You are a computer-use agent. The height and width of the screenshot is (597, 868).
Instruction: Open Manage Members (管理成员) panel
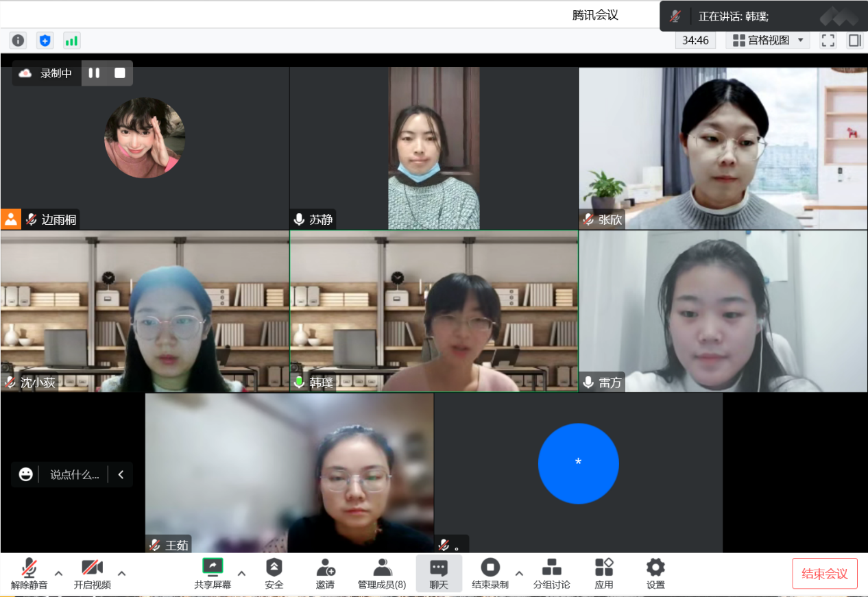pyautogui.click(x=382, y=574)
